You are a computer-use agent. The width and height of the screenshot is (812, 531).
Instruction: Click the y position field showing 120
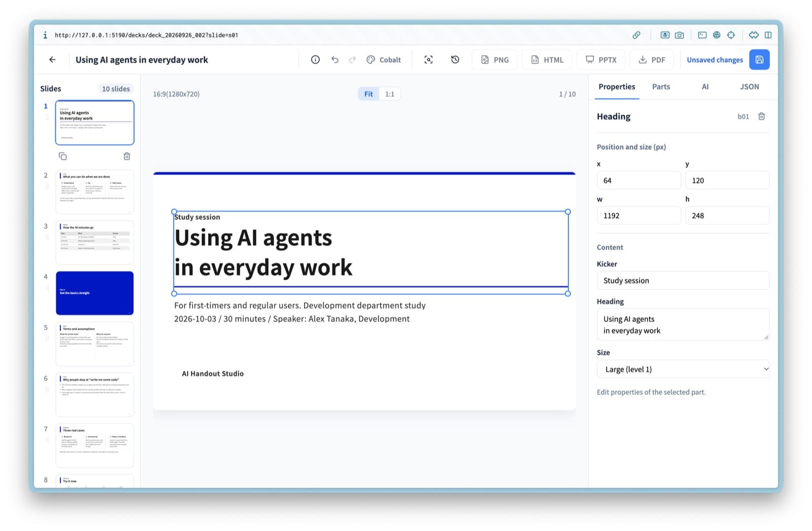(x=727, y=180)
